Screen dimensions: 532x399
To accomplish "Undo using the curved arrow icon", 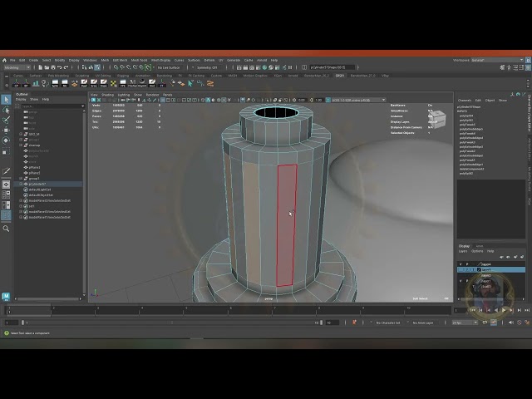I will (x=59, y=67).
